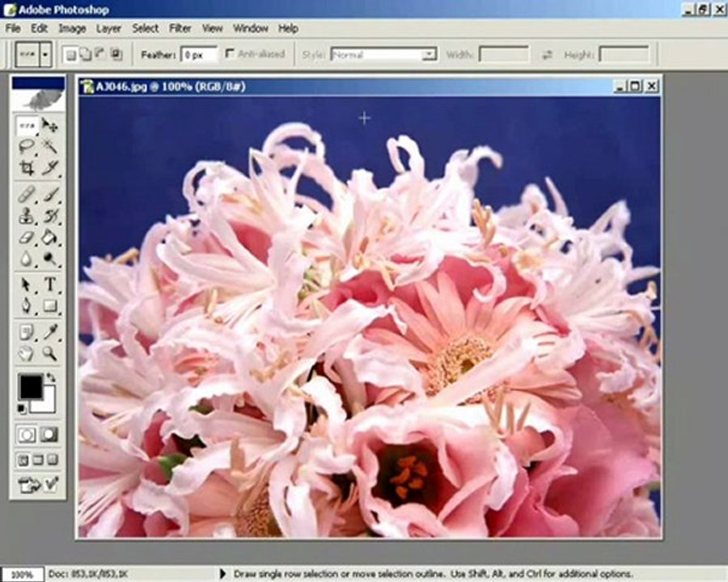This screenshot has height=582, width=728.
Task: Open the Style dropdown set to Normal
Action: tap(383, 55)
